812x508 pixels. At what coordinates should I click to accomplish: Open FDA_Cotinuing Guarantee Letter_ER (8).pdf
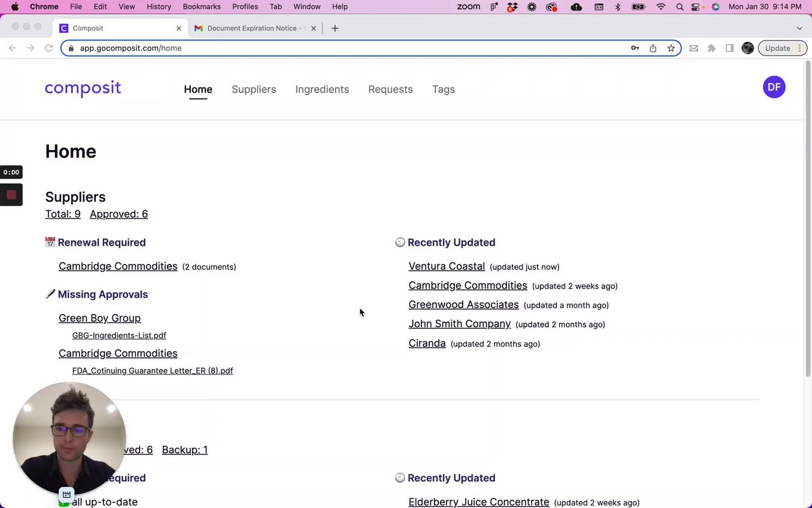coord(152,371)
